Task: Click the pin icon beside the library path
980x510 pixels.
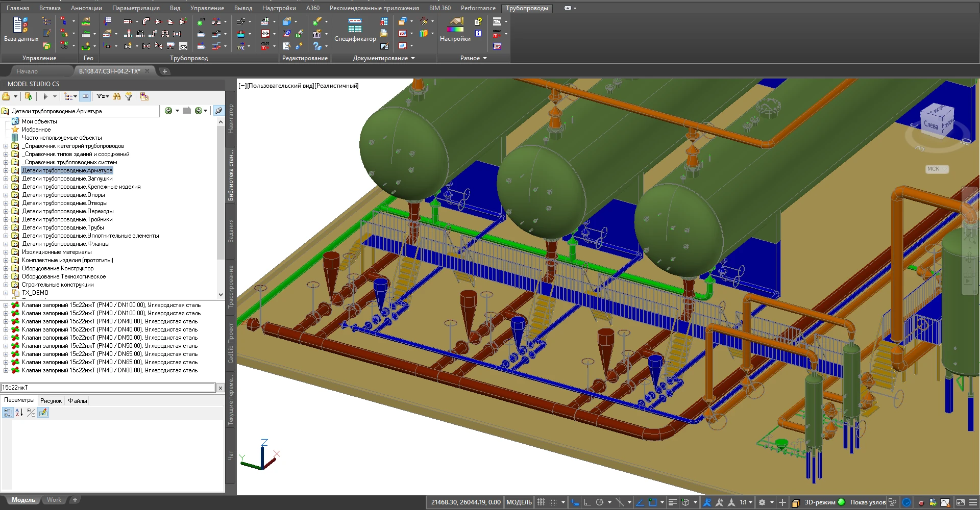Action: [218, 111]
